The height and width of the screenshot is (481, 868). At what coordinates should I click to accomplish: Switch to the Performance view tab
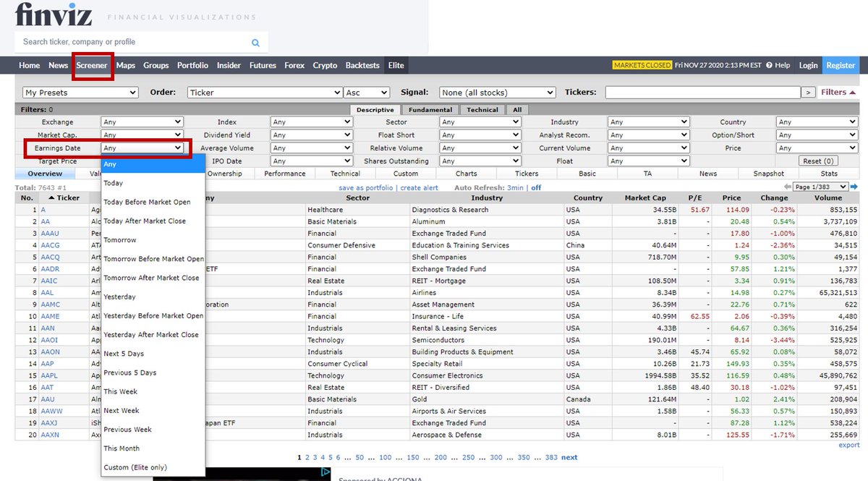click(285, 174)
